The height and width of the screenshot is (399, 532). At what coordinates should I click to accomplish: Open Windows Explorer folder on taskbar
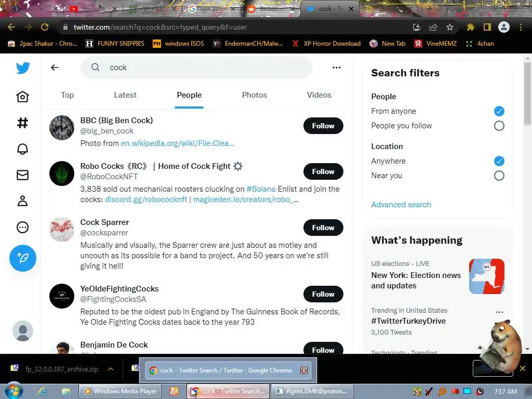point(65,391)
